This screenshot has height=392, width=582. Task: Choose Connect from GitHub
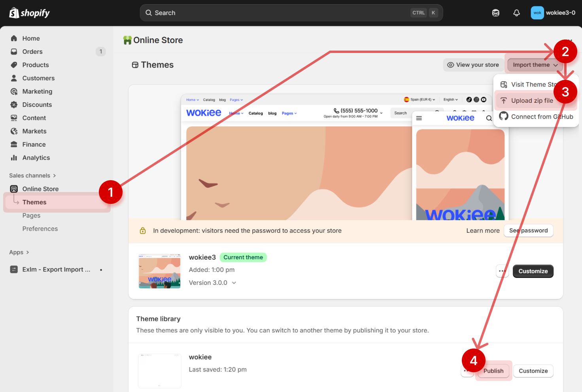pos(542,117)
